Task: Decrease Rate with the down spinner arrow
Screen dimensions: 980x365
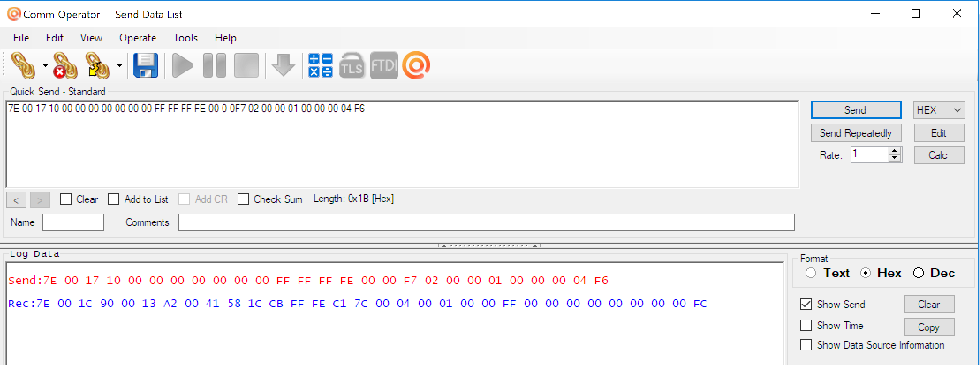Action: [x=895, y=158]
